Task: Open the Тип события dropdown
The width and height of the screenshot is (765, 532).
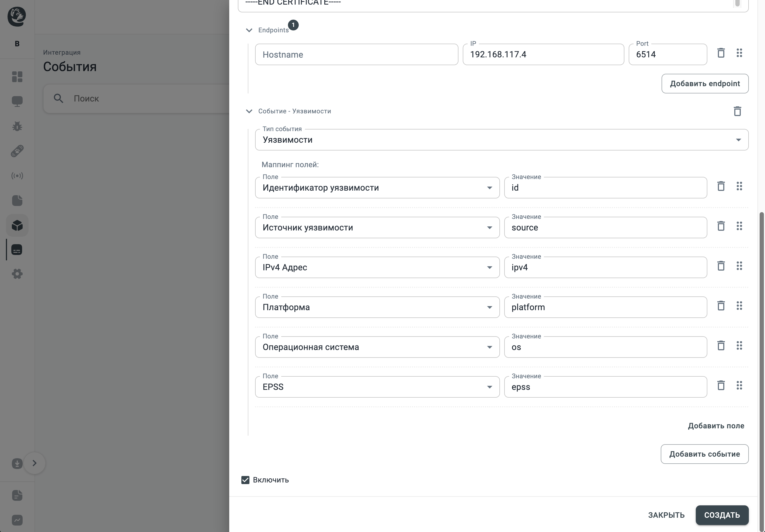Action: (x=502, y=140)
